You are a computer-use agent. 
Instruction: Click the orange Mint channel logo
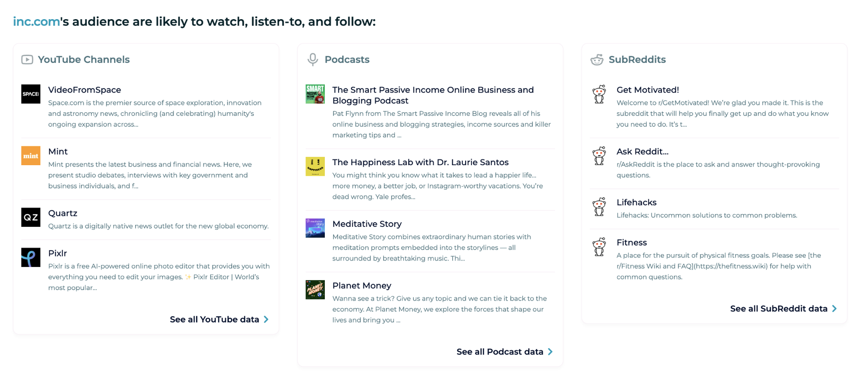(31, 156)
